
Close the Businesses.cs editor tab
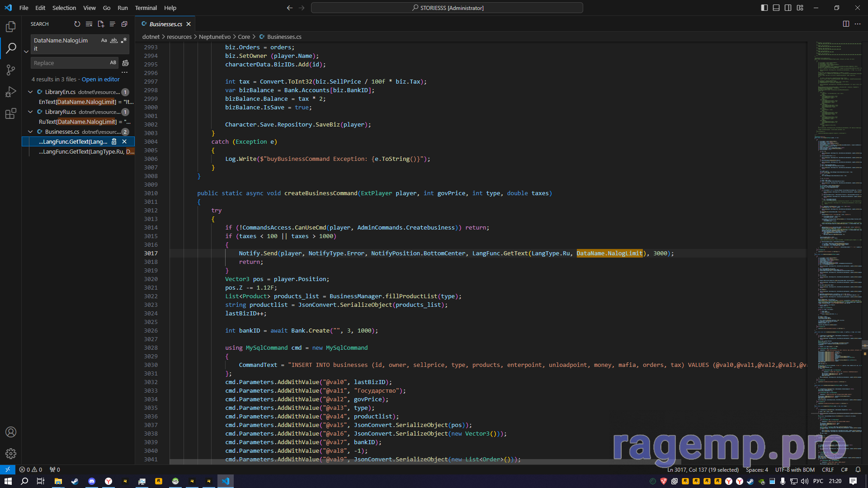pyautogui.click(x=189, y=24)
